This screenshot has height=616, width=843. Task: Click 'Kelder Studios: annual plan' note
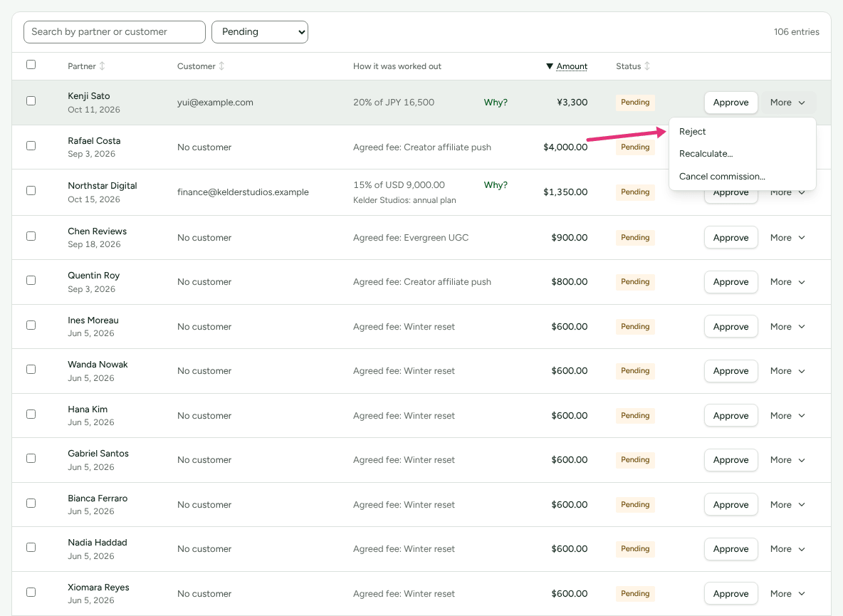404,200
